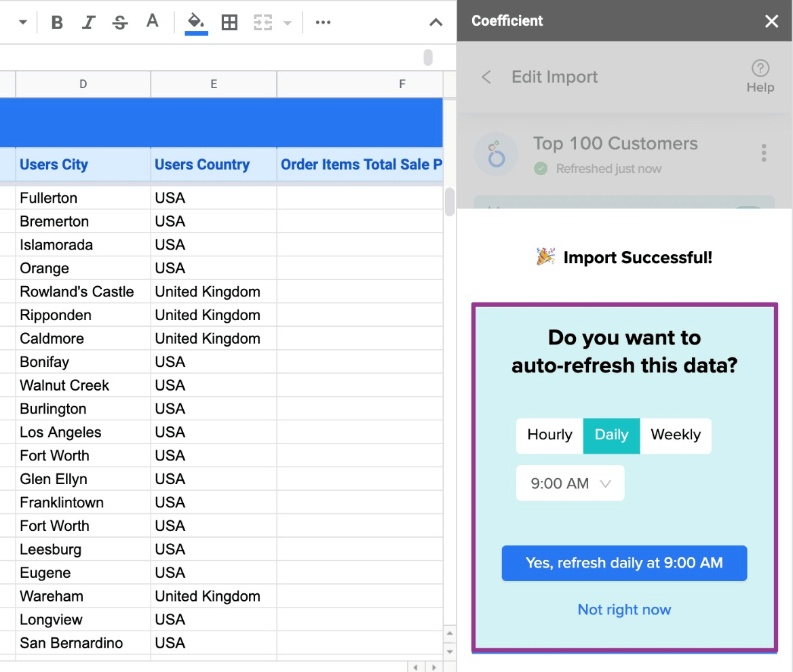Screen dimensions: 793x672
Task: Open the fill color picker
Action: click(196, 23)
